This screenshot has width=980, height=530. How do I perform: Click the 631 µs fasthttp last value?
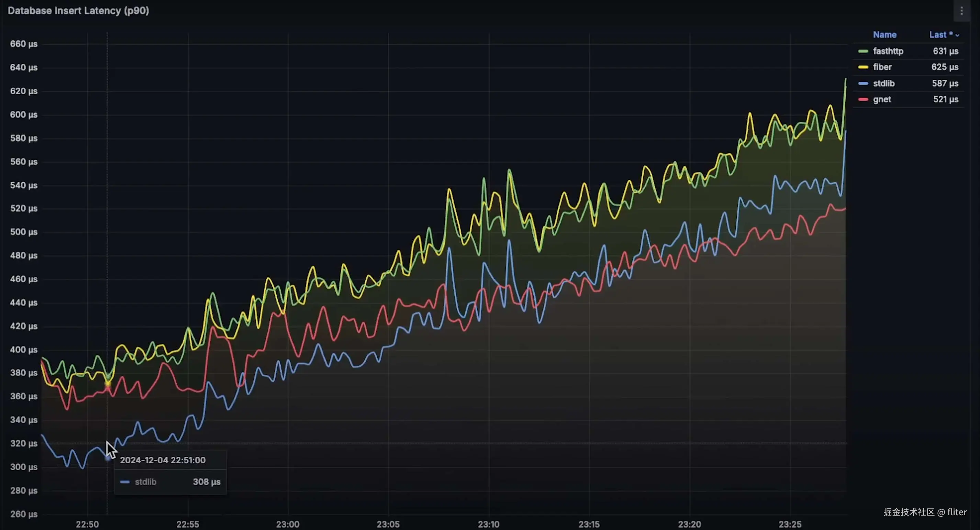coord(945,51)
